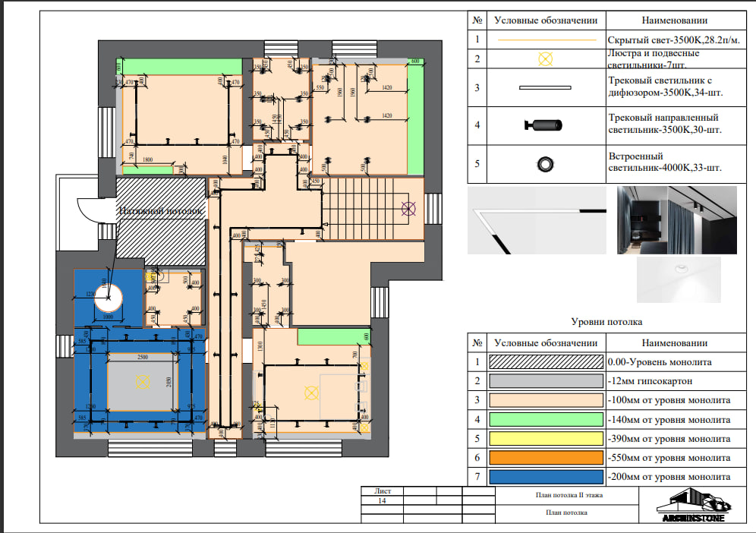756x533 pixels.
Task: Click the 'План потолка' title block text
Action: 566,512
